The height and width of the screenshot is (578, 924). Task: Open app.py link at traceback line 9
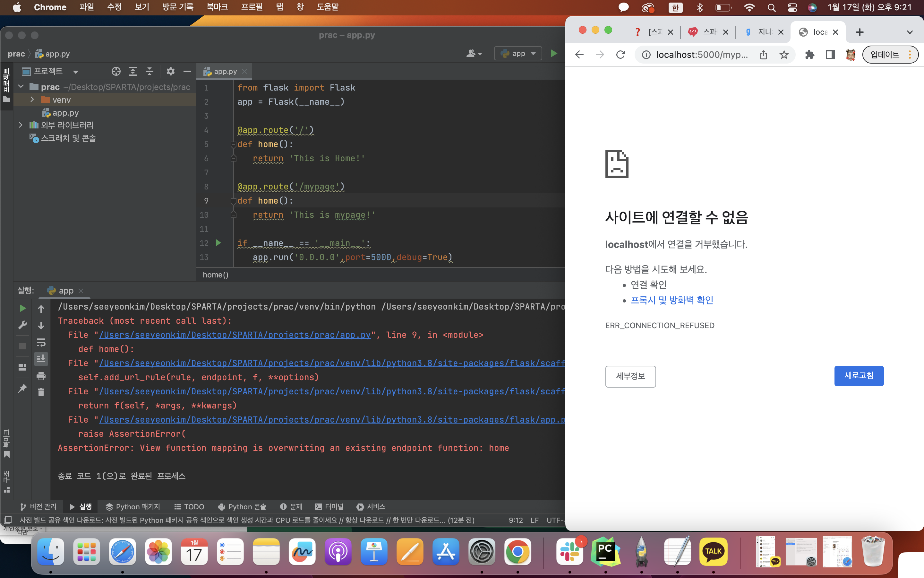235,335
